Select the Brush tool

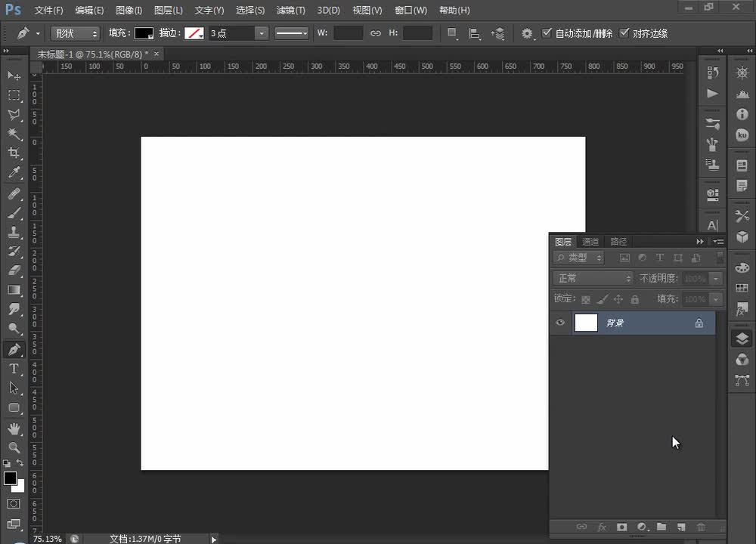(x=14, y=213)
